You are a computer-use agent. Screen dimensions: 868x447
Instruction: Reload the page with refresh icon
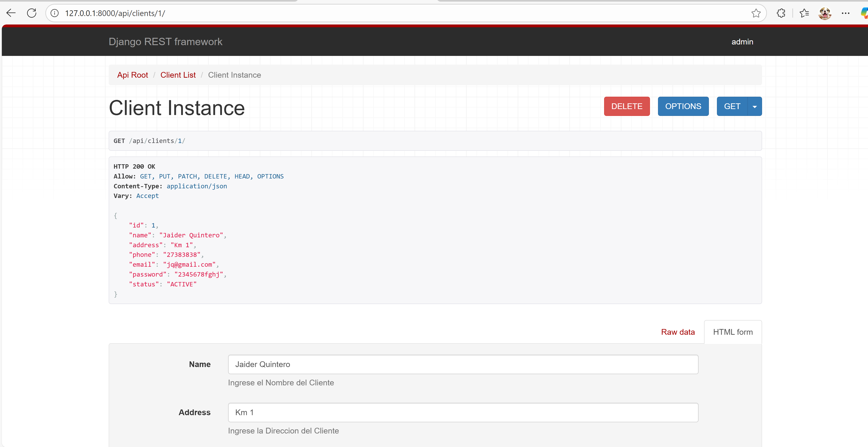[x=32, y=13]
